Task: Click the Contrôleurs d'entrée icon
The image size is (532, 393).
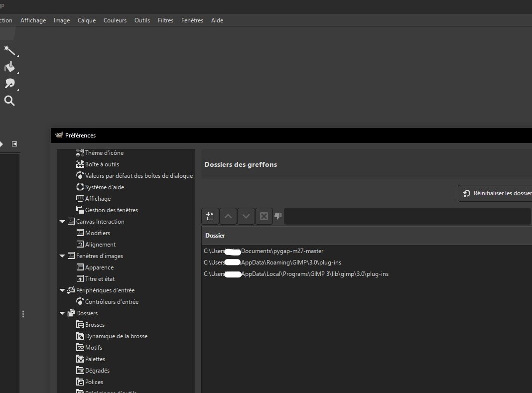Action: click(80, 301)
